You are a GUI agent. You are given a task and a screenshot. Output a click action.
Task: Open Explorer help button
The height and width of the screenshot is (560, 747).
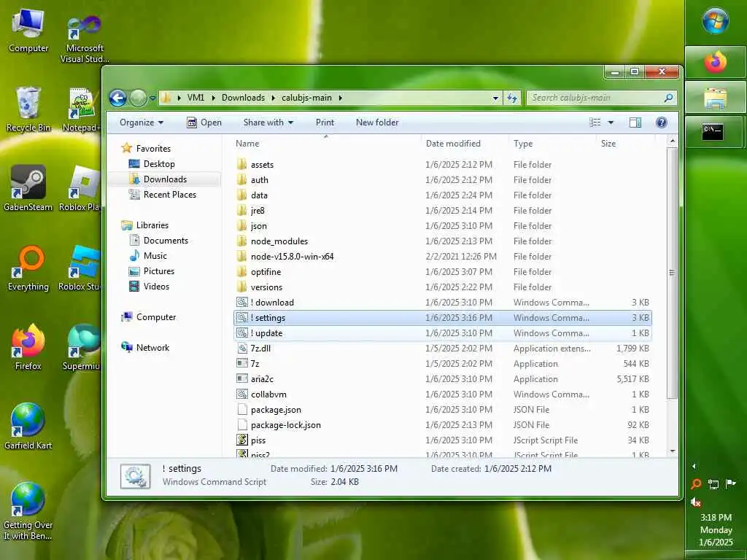pyautogui.click(x=661, y=122)
